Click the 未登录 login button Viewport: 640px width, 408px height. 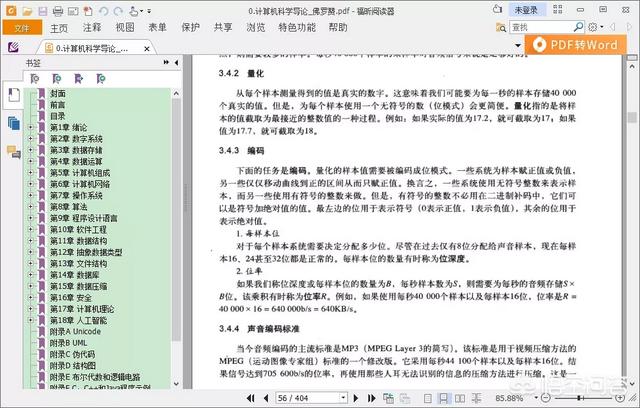(x=526, y=10)
